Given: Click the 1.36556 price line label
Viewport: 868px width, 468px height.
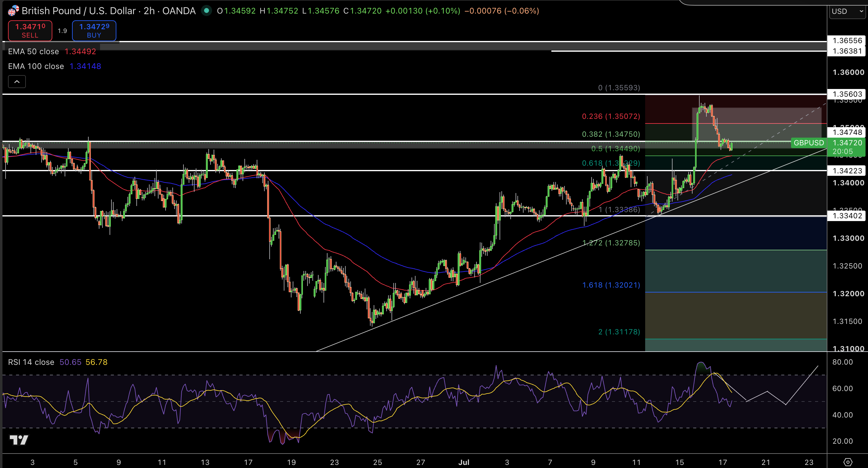Looking at the screenshot, I should pos(847,41).
